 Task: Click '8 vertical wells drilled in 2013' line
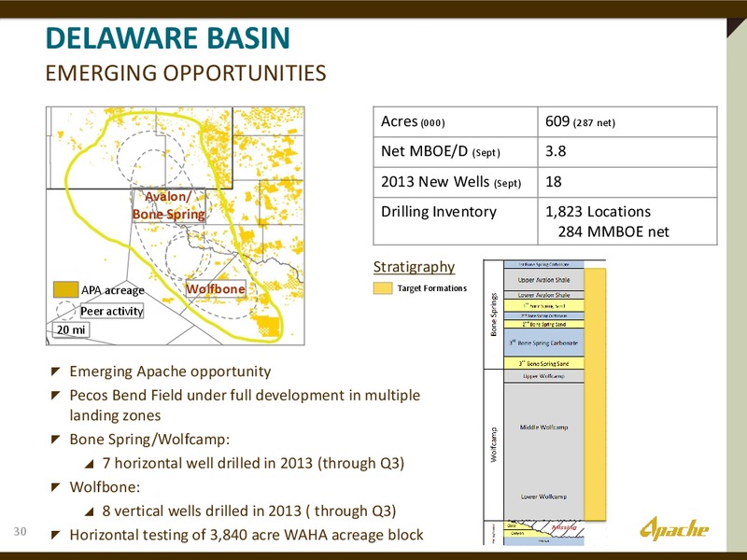[x=249, y=511]
